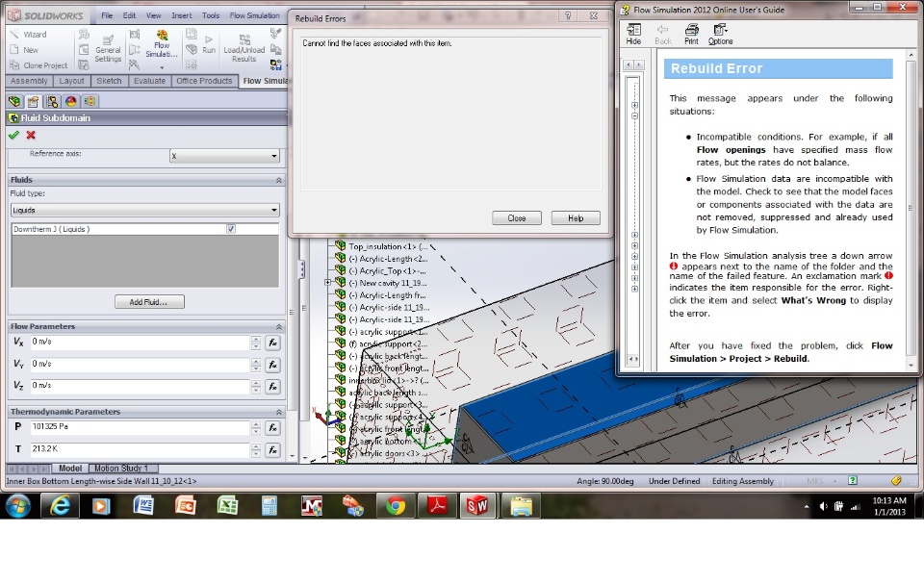Viewport: 924px width, 584px height.
Task: Open the Insert menu
Action: point(182,15)
